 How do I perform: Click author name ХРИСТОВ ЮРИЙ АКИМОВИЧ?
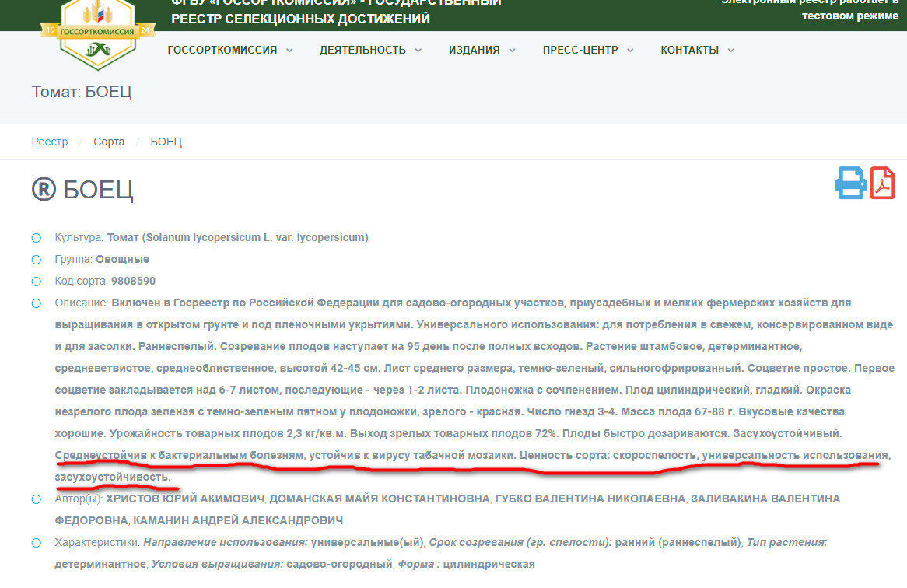[185, 499]
